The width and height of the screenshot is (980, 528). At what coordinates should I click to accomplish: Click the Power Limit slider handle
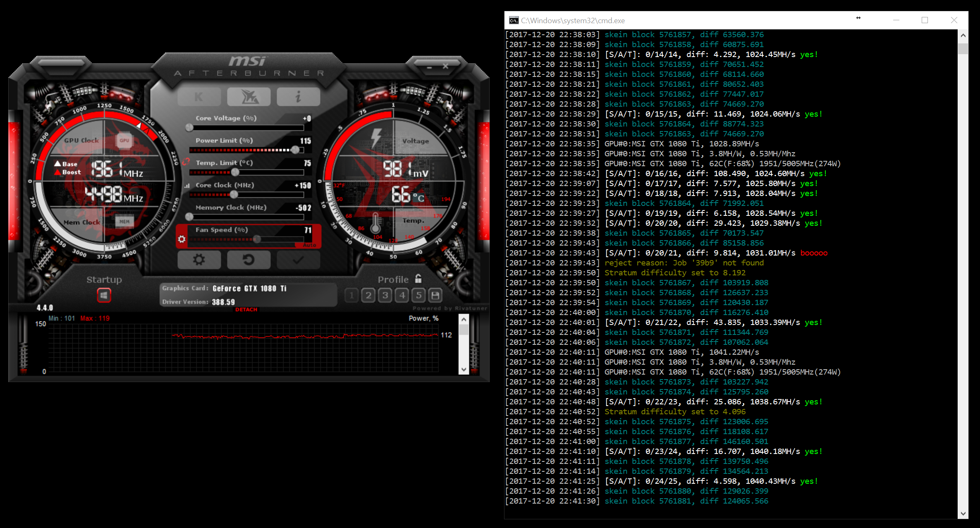click(x=295, y=150)
